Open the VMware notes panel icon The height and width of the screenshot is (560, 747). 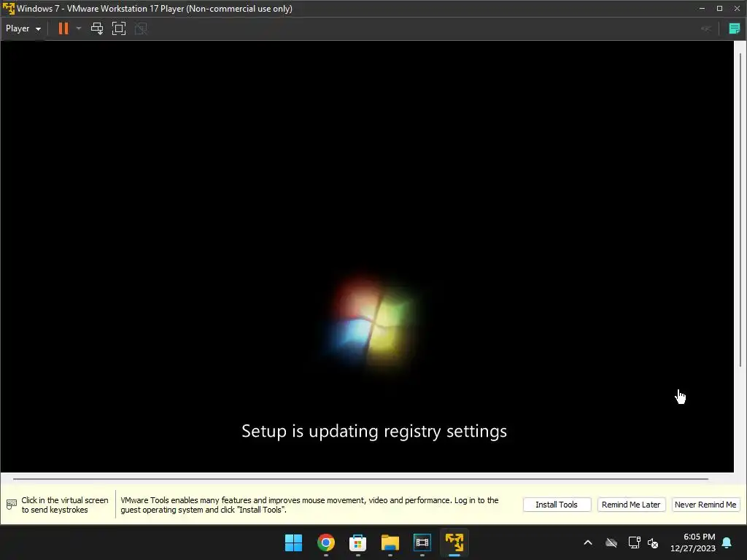pos(734,28)
